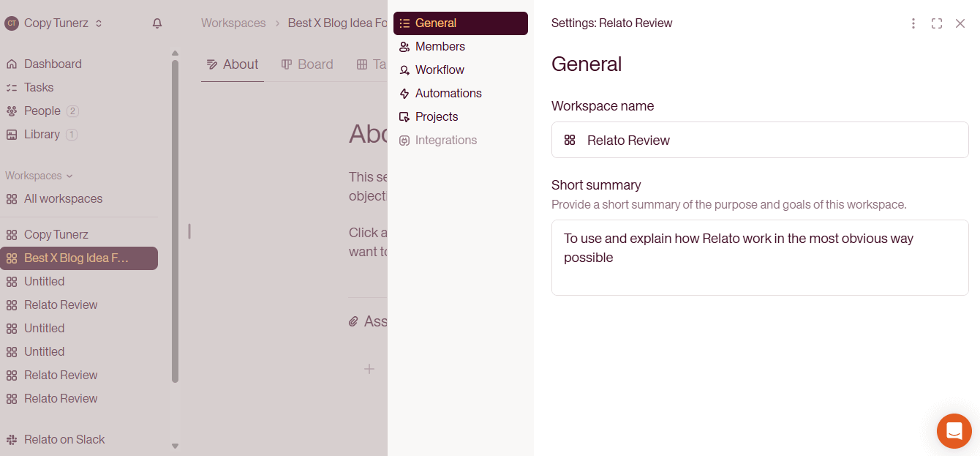The height and width of the screenshot is (456, 980).
Task: Click the CT organization avatar
Action: point(12,23)
